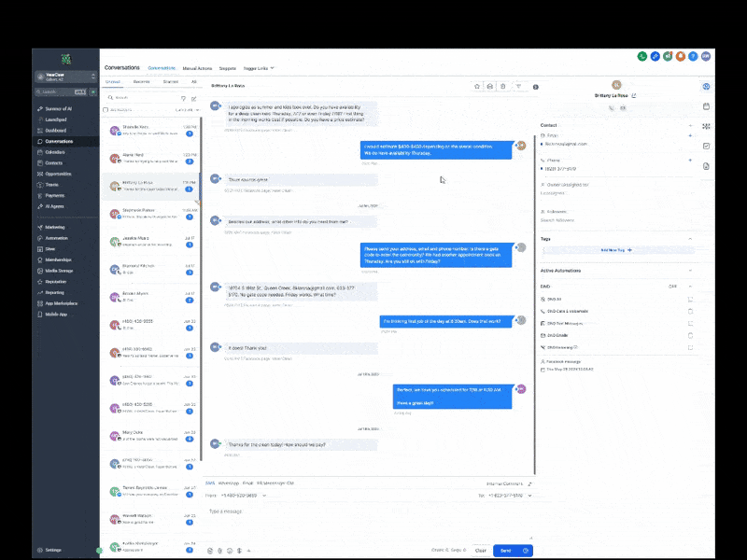The height and width of the screenshot is (560, 747).
Task: Open the calendar icon in right side rail
Action: (x=706, y=106)
